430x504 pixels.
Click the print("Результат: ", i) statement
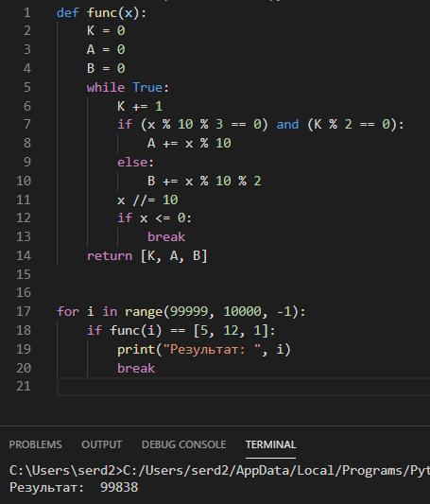coord(204,349)
